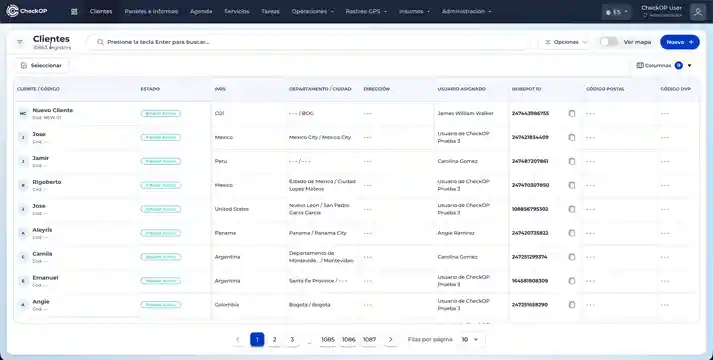Viewport: 713px width, 360px height.
Task: Go to Agenda
Action: (201, 11)
